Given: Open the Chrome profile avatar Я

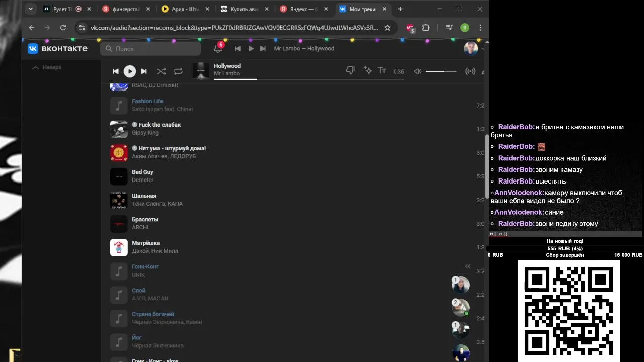Looking at the screenshot, I should click(x=465, y=28).
